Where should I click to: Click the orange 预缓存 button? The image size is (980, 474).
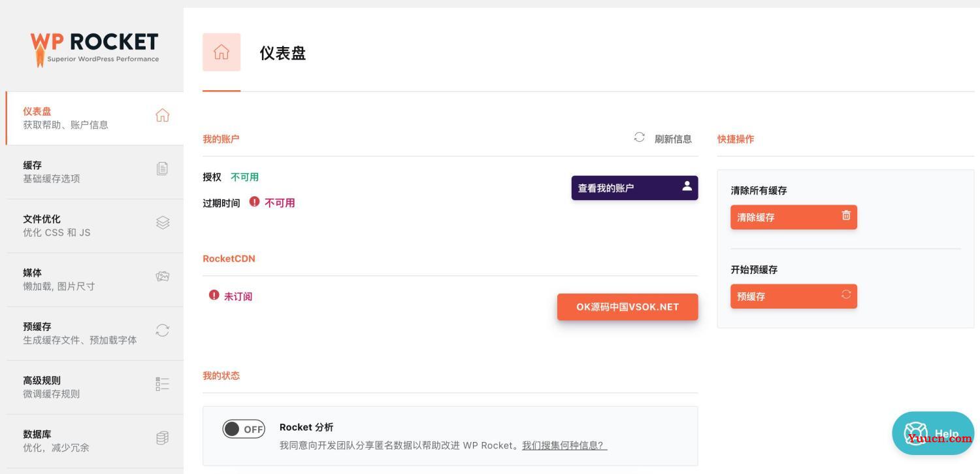(793, 296)
